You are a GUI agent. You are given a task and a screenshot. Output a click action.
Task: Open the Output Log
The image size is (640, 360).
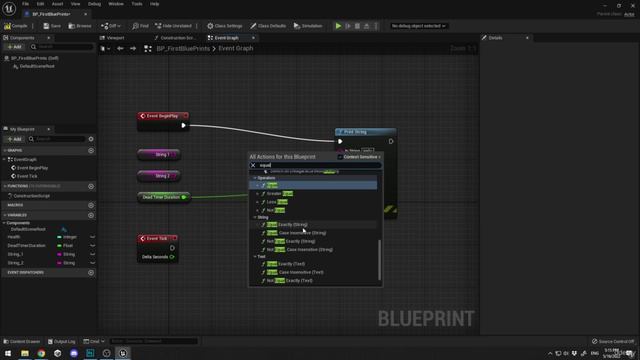click(x=61, y=341)
